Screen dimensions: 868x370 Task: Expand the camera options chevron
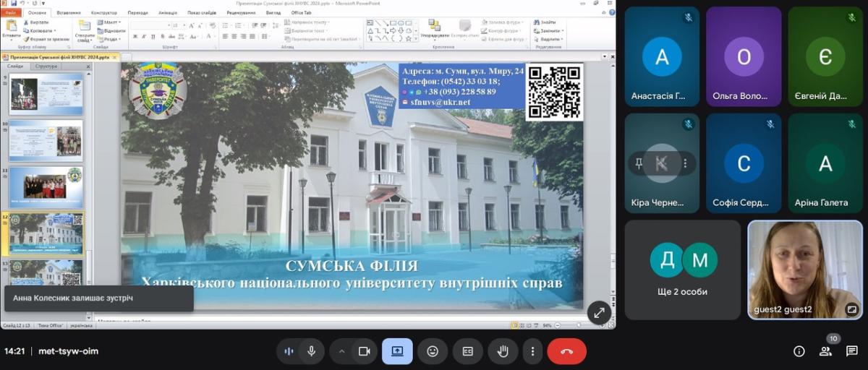coord(341,351)
